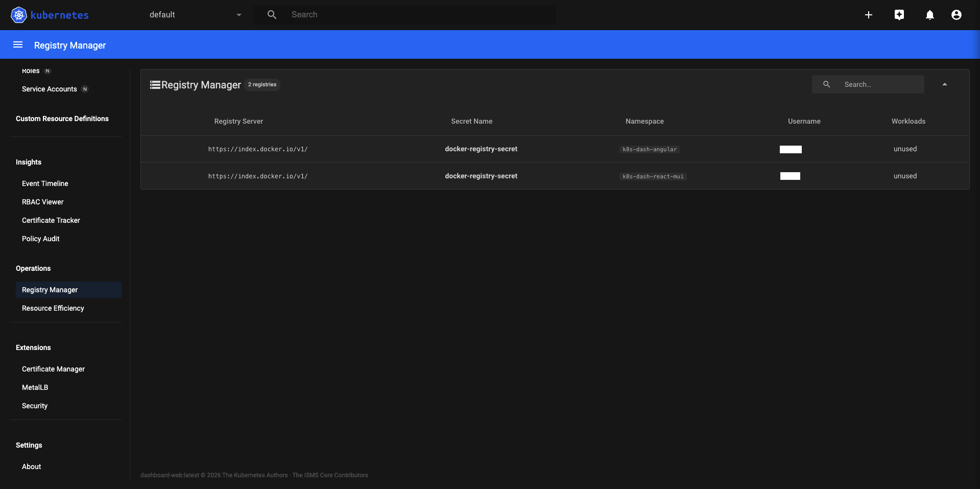Open Roles in the sidebar
Viewport: 980px width, 489px height.
(31, 71)
